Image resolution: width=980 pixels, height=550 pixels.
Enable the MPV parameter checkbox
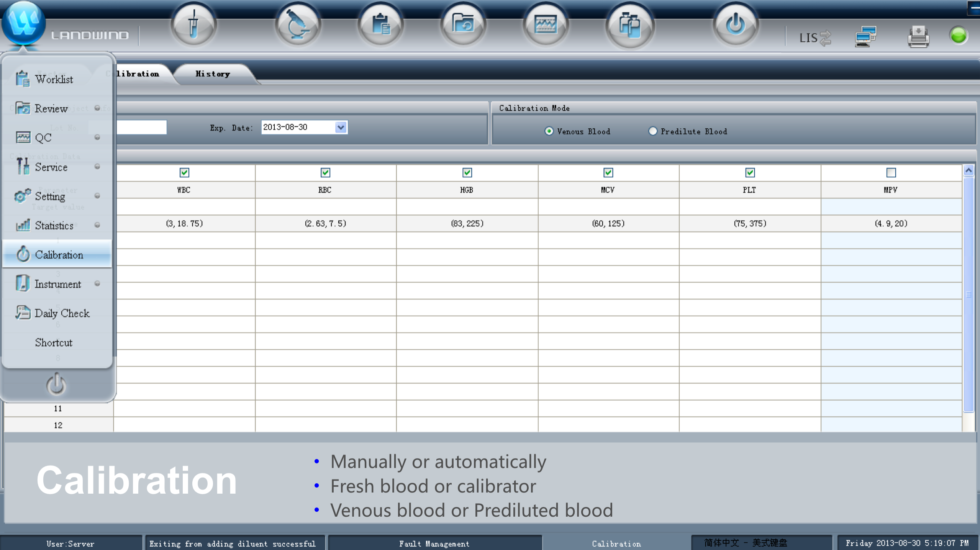point(891,173)
